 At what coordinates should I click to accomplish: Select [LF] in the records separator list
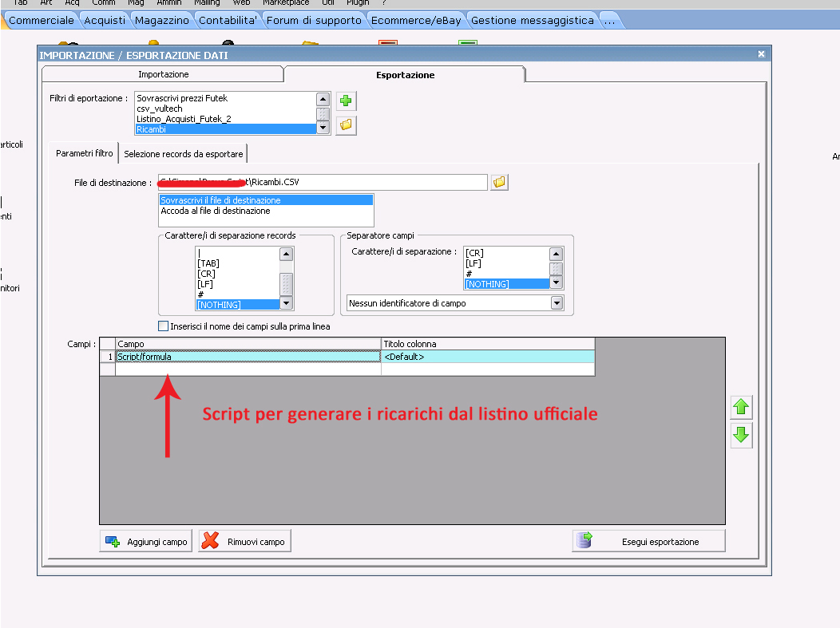pos(238,284)
